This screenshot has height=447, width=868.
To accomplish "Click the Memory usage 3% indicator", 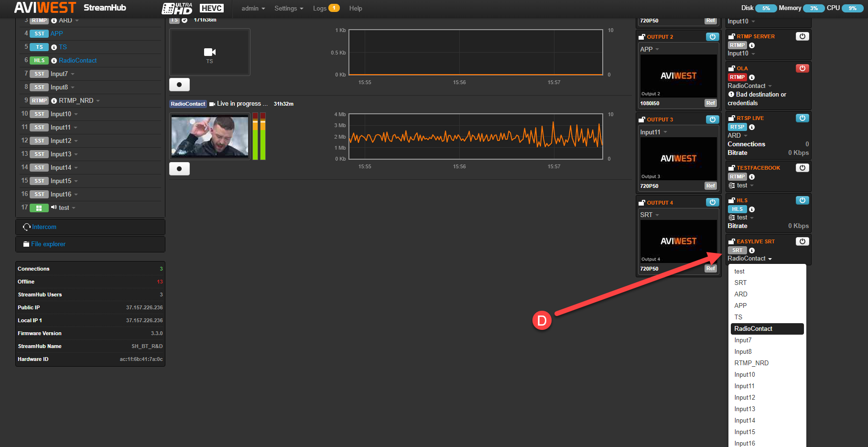I will click(x=814, y=8).
